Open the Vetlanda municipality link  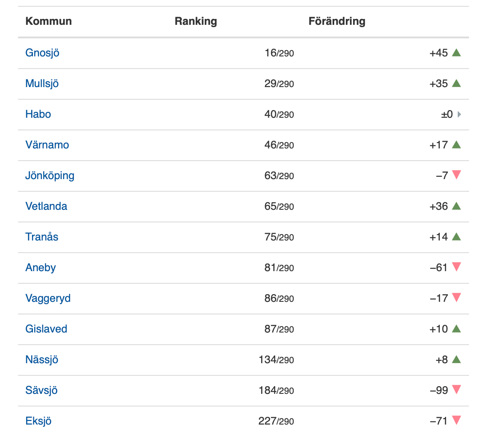tap(46, 206)
